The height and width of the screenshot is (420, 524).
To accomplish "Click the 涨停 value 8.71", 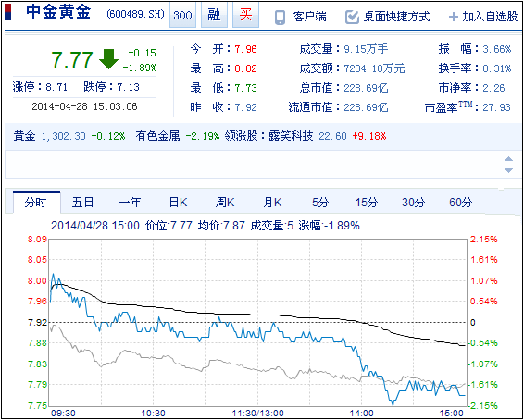I will point(56,88).
